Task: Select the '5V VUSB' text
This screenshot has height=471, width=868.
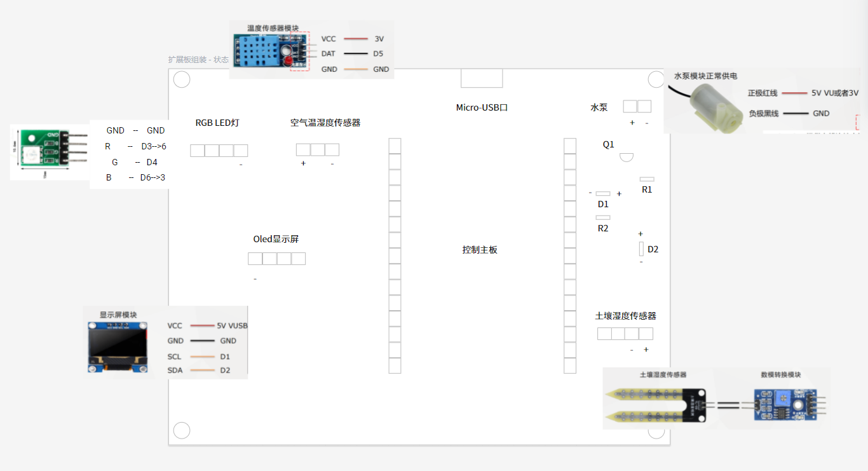Action: tap(232, 325)
